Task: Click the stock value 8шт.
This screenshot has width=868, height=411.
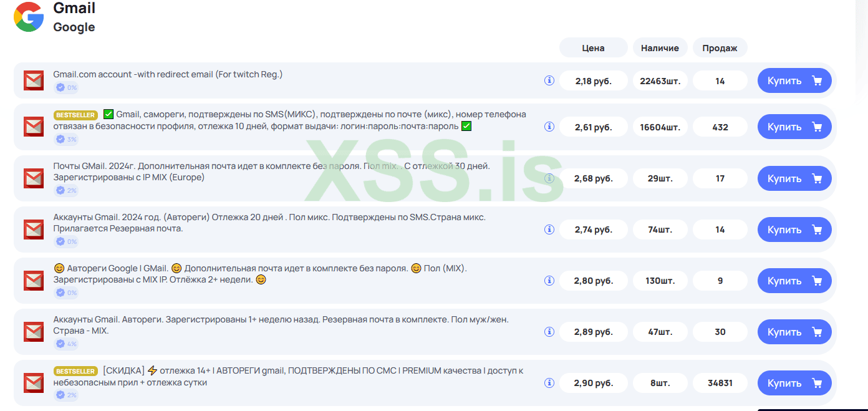Action: [x=660, y=383]
